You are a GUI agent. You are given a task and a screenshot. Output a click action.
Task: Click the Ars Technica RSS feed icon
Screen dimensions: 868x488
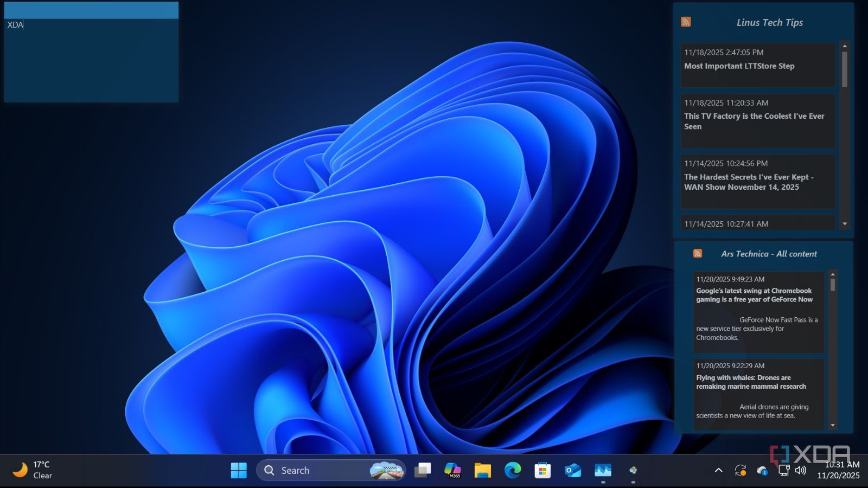(698, 253)
